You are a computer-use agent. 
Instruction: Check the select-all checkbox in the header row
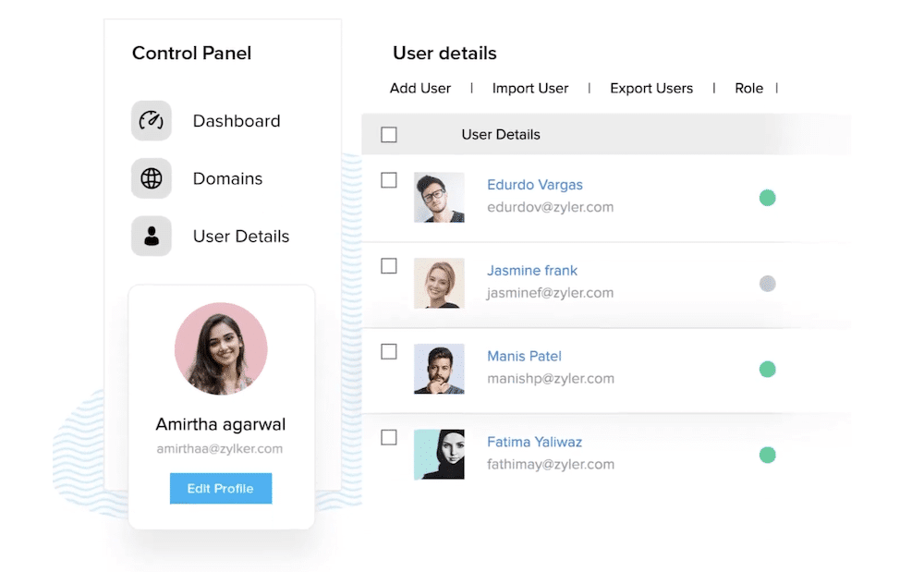389,134
